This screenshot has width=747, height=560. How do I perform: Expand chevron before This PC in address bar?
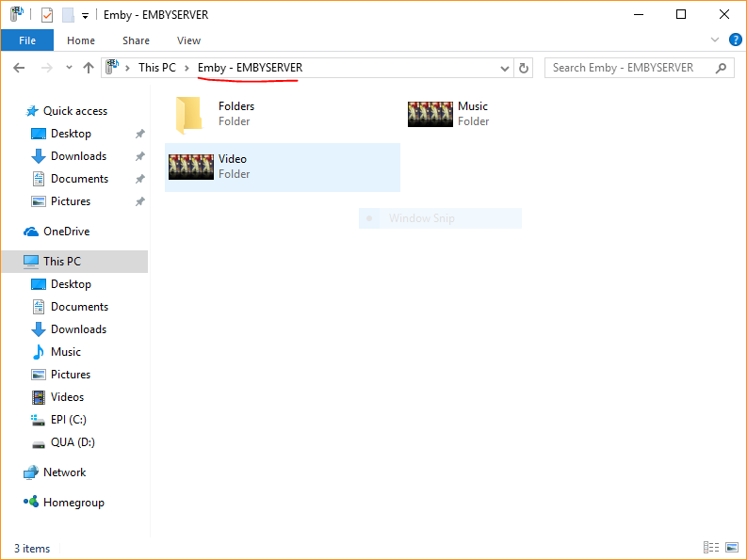coord(127,68)
